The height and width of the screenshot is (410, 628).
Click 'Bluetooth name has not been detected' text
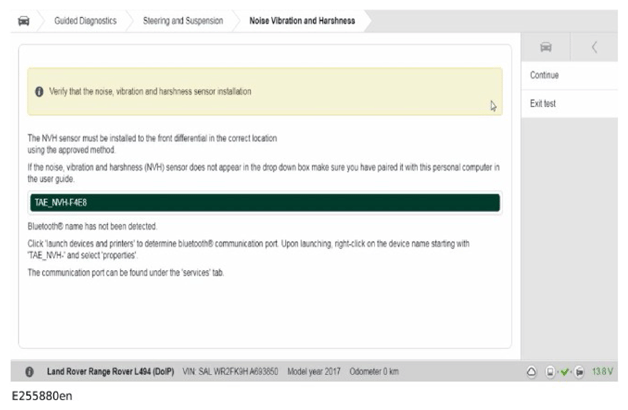[92, 227]
